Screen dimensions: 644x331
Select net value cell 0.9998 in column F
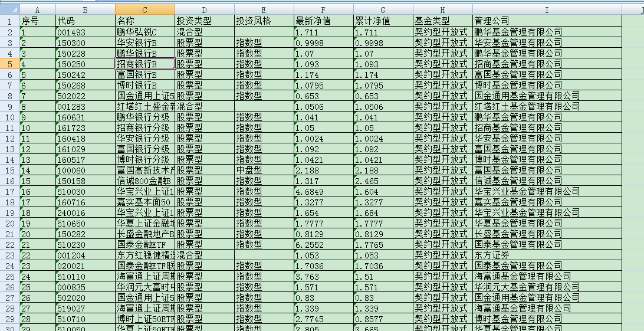(324, 42)
